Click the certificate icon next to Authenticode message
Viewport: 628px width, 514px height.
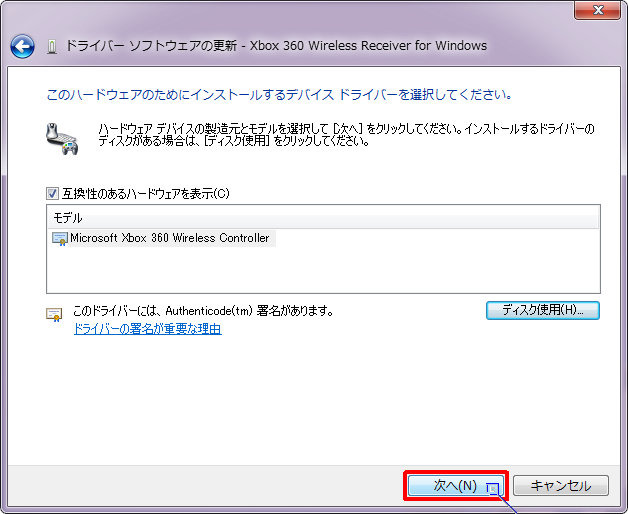click(54, 315)
